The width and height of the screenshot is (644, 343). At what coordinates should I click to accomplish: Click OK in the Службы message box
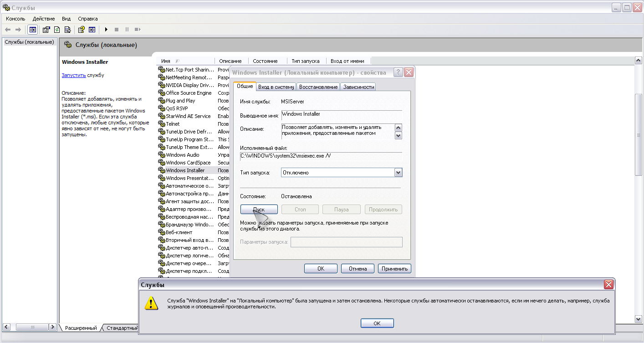click(377, 323)
